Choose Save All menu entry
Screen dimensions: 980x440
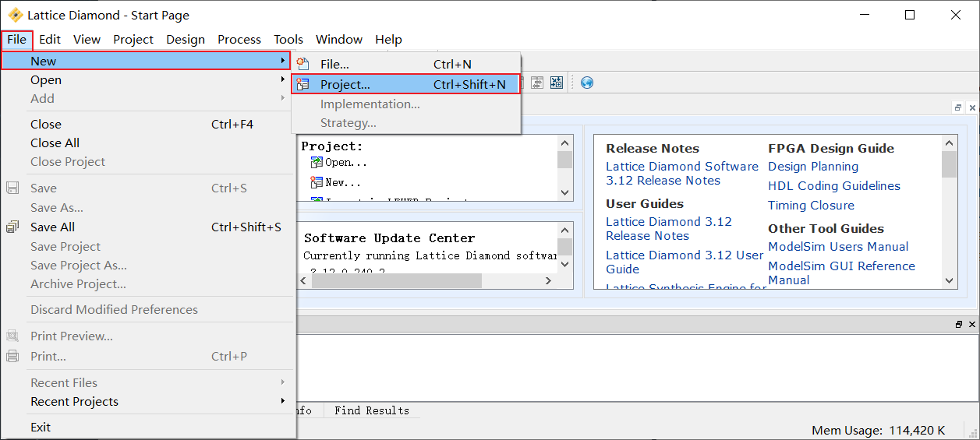pos(148,227)
